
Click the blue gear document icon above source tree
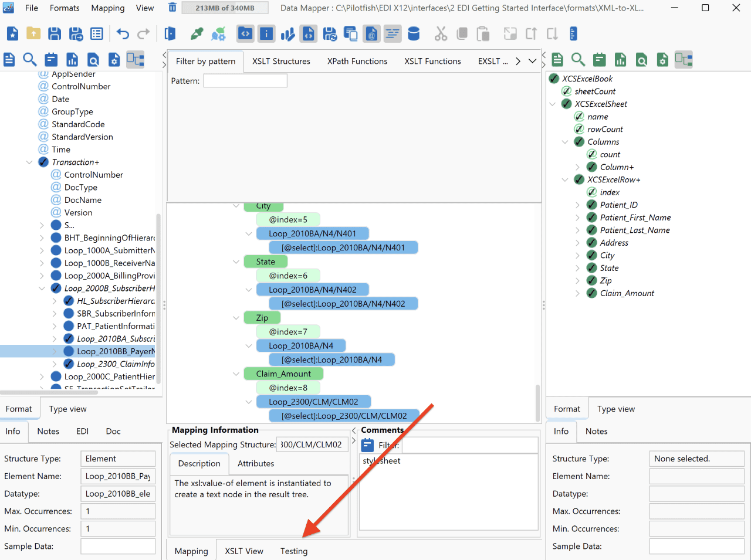114,59
